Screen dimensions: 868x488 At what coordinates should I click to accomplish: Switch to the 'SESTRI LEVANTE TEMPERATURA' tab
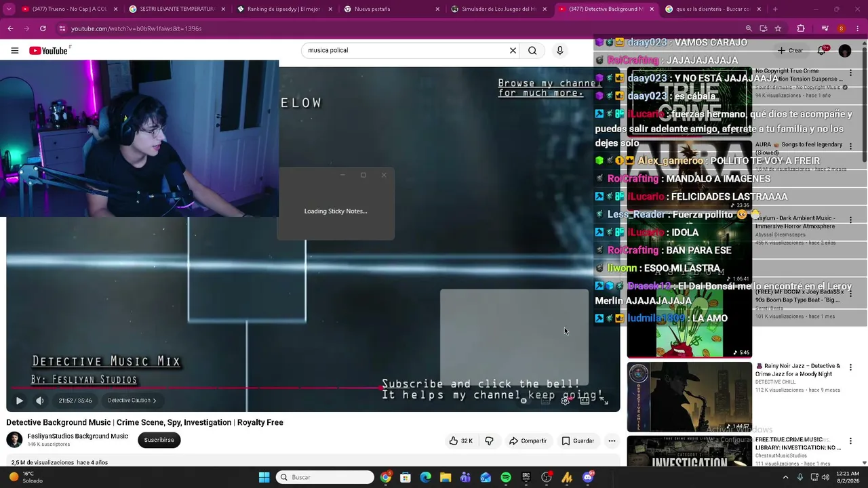tap(178, 9)
